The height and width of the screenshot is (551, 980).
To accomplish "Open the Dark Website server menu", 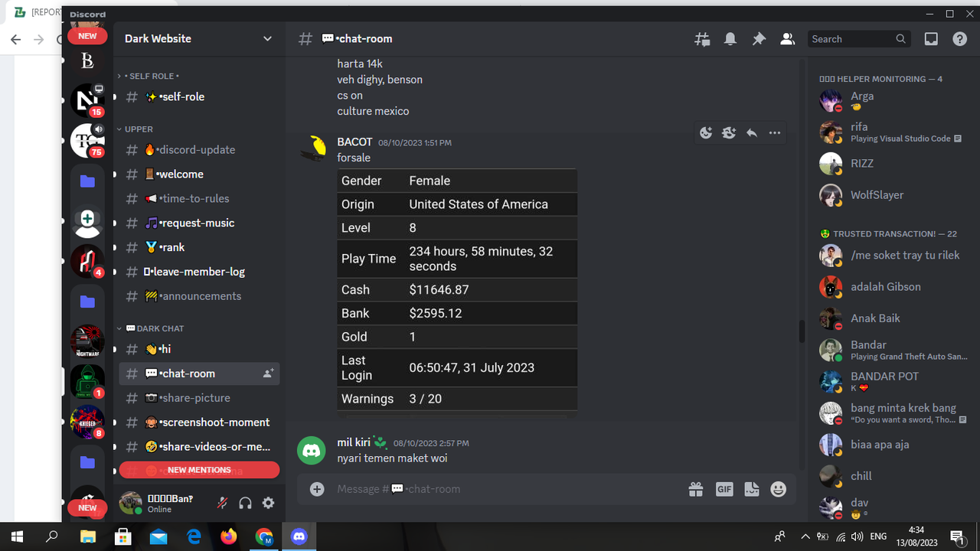I will (x=199, y=39).
